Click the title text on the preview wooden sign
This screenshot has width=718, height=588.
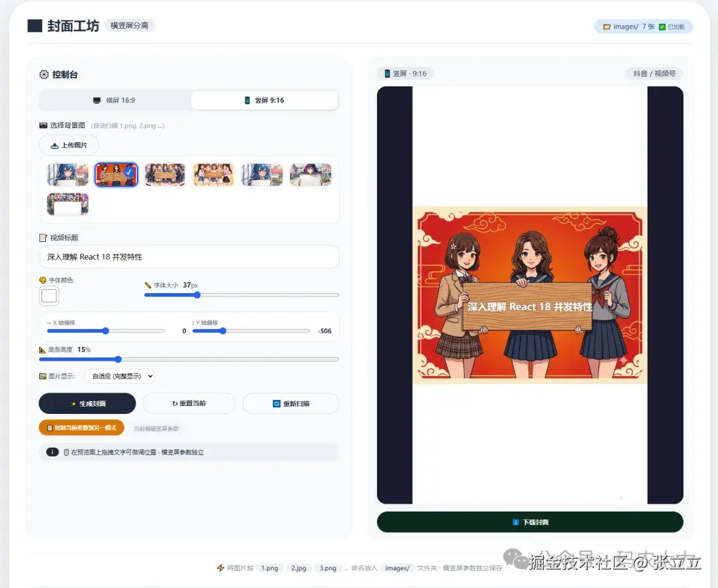(530, 307)
